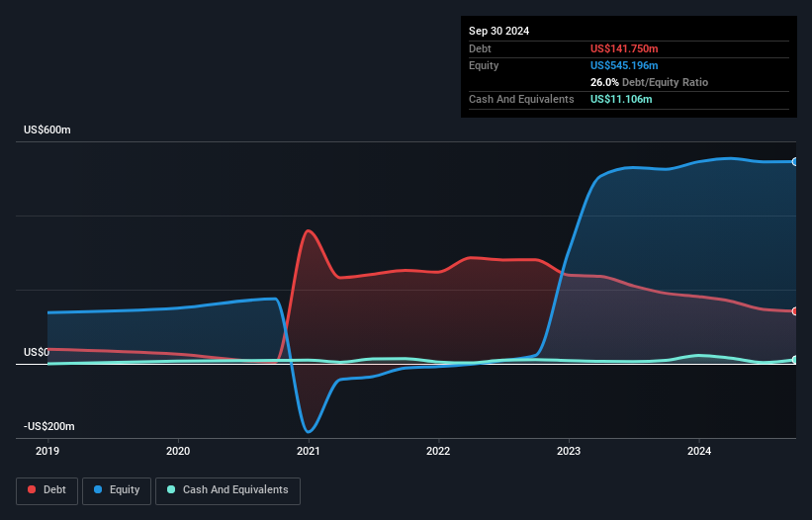Click the 2022 x-axis label
This screenshot has width=812, height=520.
coord(438,451)
